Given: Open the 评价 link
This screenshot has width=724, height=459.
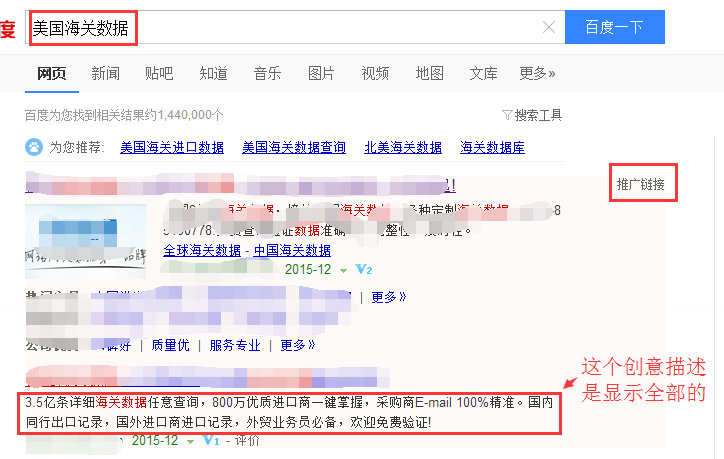Looking at the screenshot, I should coord(247,441).
